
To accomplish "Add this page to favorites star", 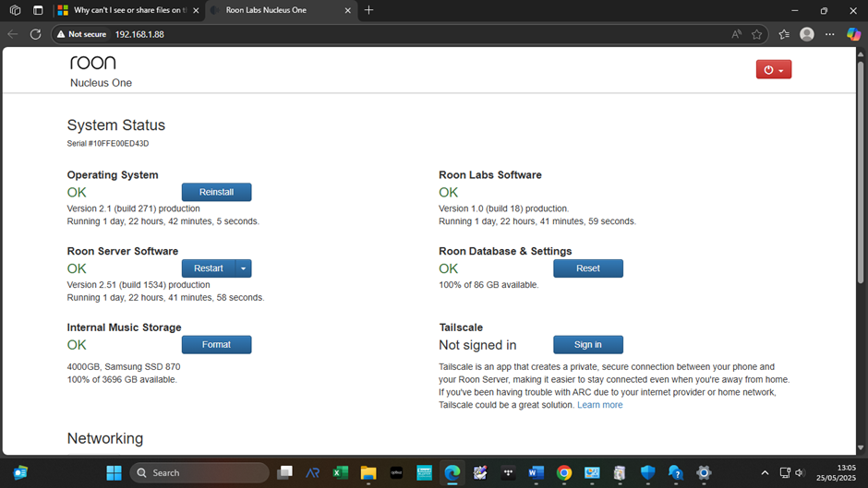I will 757,34.
